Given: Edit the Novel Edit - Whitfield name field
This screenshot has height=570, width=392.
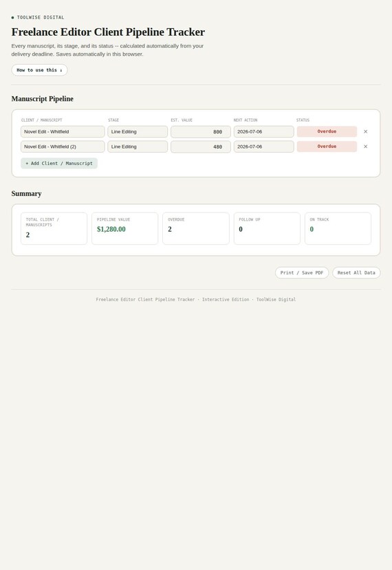Looking at the screenshot, I should 63,131.
